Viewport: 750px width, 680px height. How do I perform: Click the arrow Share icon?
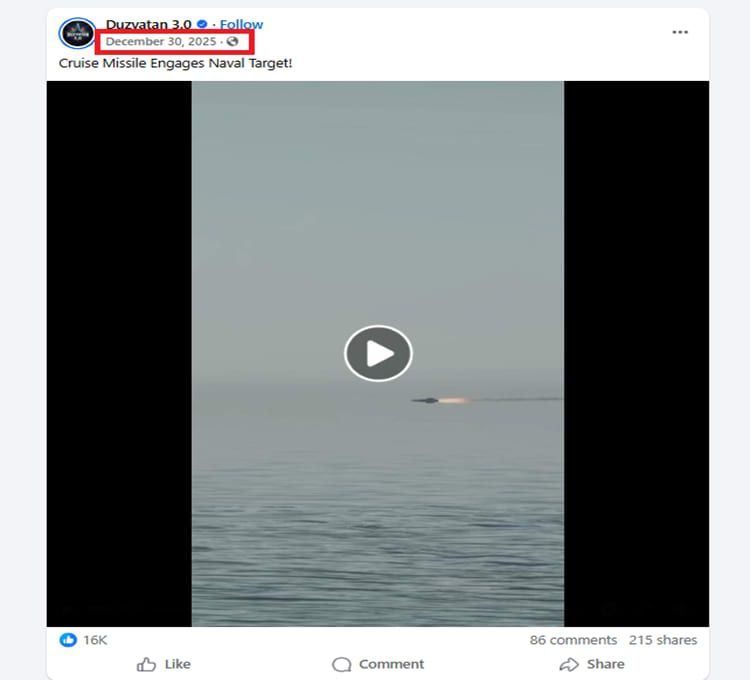(569, 664)
